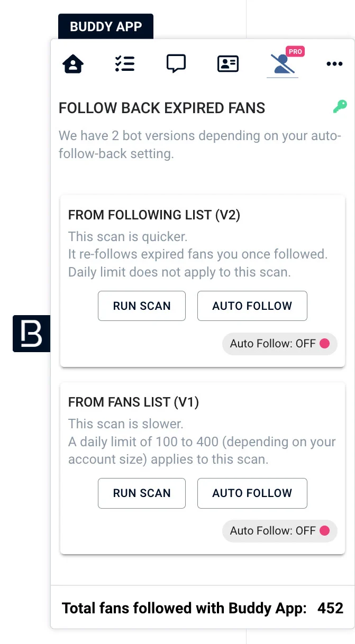Viewport: 355px width, 644px height.
Task: Open the home icon tab
Action: [x=73, y=64]
